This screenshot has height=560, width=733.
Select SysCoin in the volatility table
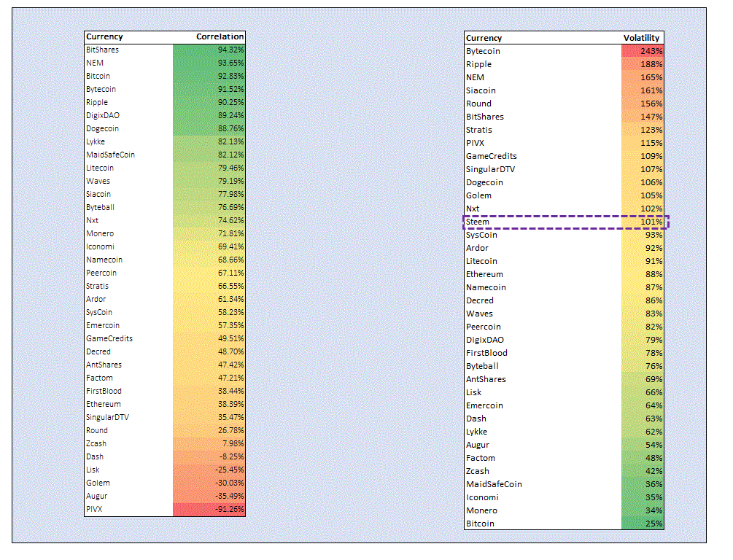pos(481,235)
